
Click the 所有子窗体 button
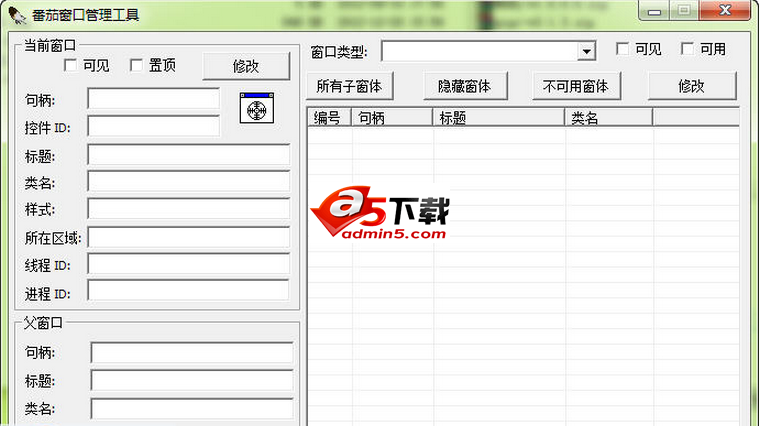coord(349,86)
